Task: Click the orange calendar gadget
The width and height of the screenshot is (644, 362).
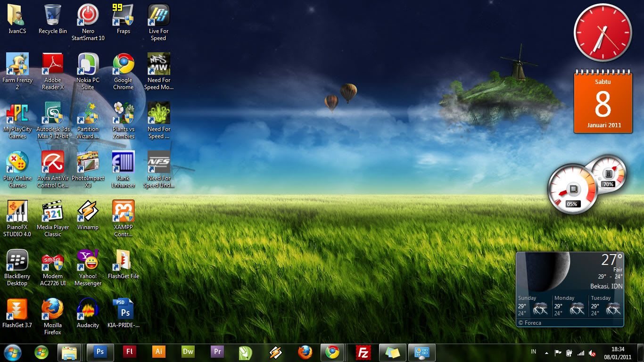Action: click(603, 102)
